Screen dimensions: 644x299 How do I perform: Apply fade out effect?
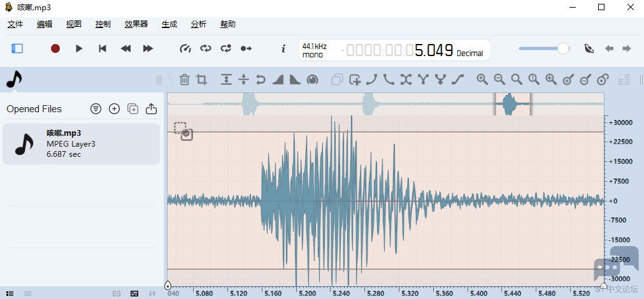click(x=296, y=80)
